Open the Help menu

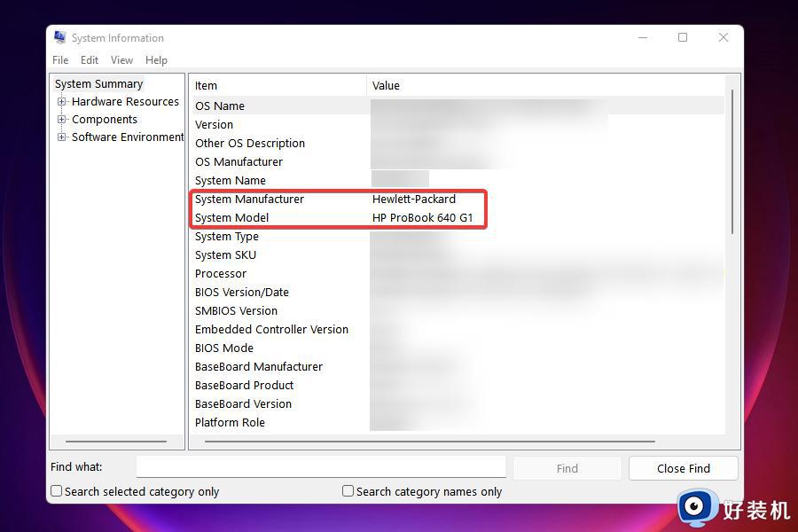point(156,60)
